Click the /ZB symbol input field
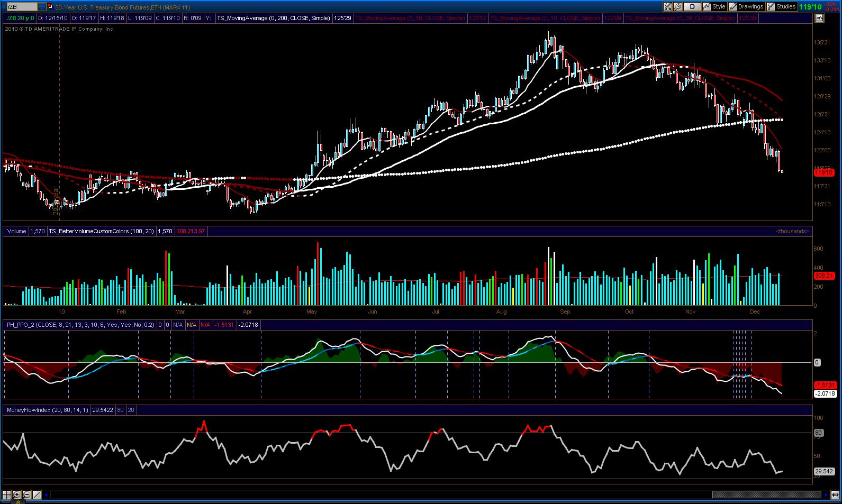This screenshot has height=504, width=842. click(x=22, y=7)
